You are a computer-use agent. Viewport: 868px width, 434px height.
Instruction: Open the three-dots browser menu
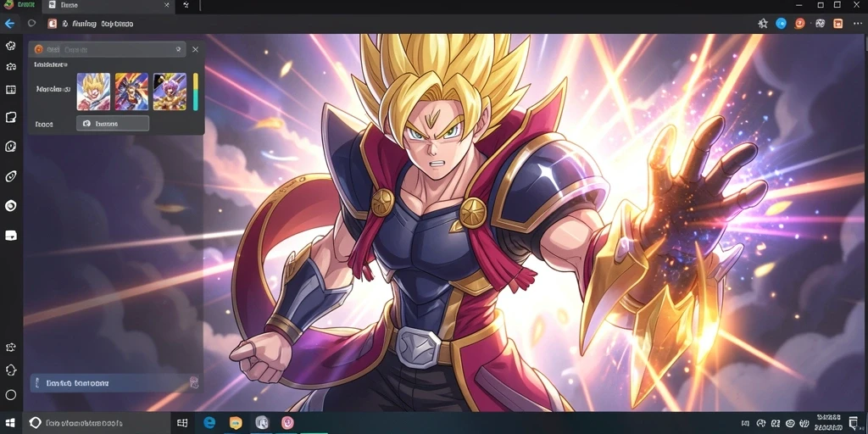(x=858, y=23)
